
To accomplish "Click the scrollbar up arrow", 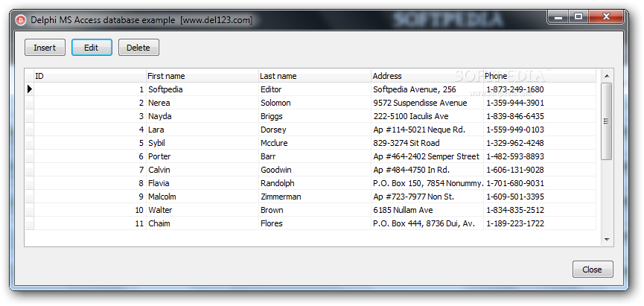I will pos(606,76).
